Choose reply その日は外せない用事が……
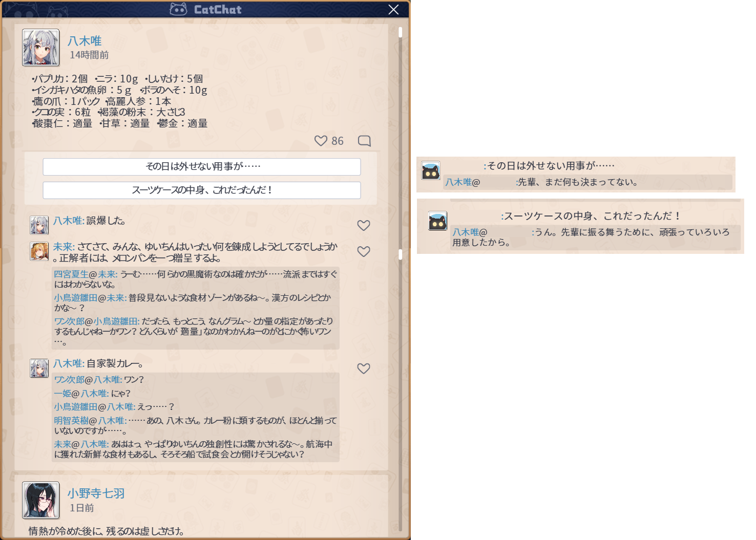 pyautogui.click(x=202, y=166)
